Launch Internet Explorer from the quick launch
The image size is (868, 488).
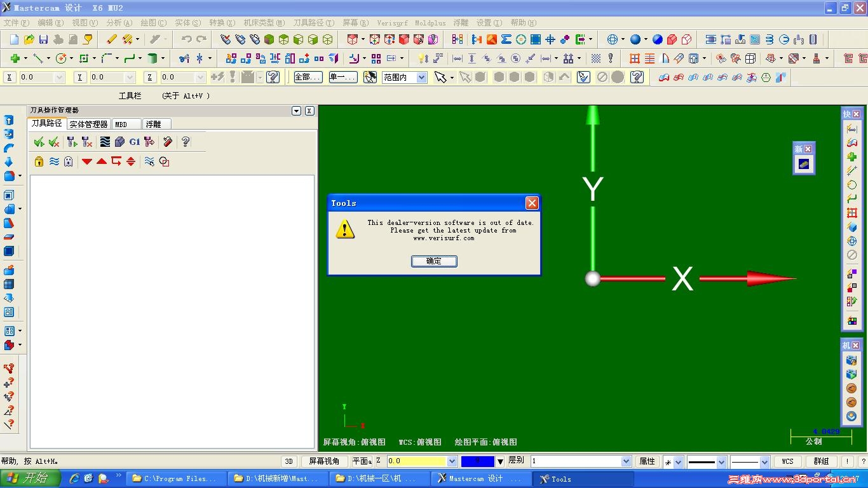pyautogui.click(x=74, y=478)
